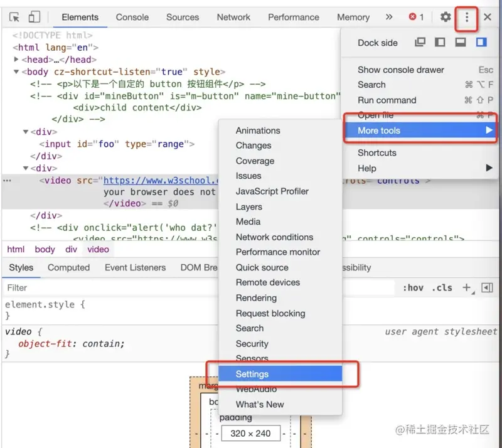Switch to the Computed pane tab

(x=68, y=267)
